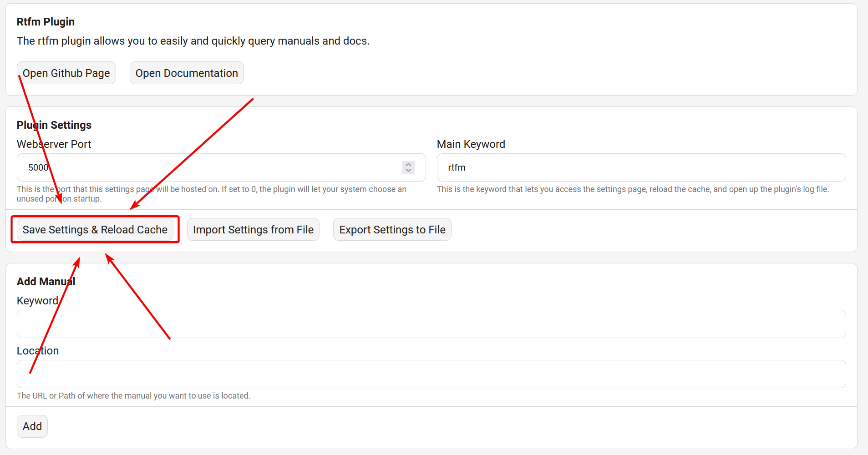Click the Add Manual heading
The image size is (868, 455).
tap(46, 282)
